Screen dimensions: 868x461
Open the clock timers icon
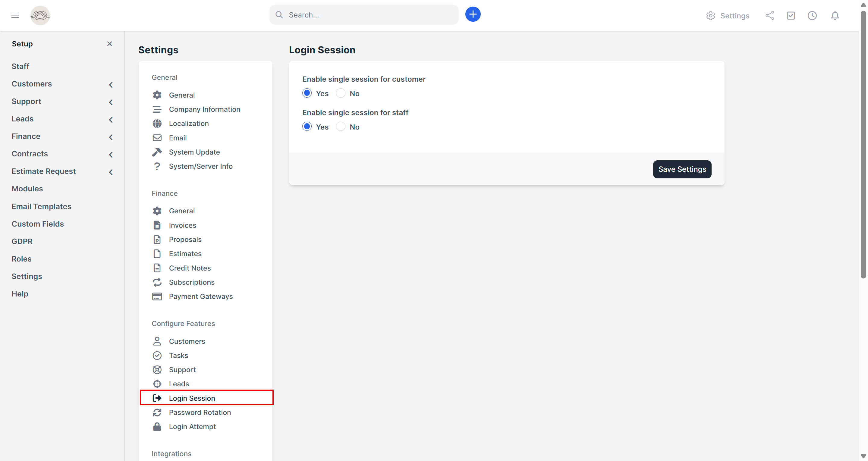pos(812,15)
